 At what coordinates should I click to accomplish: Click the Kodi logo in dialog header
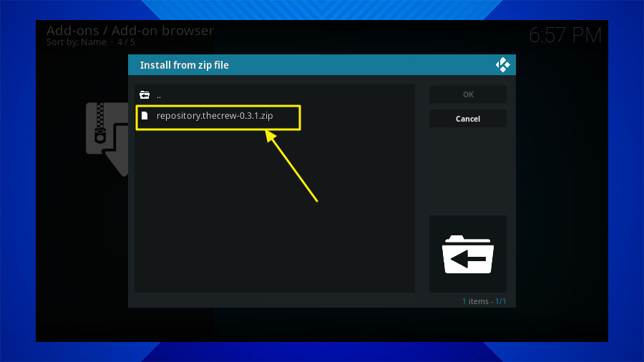pyautogui.click(x=503, y=65)
